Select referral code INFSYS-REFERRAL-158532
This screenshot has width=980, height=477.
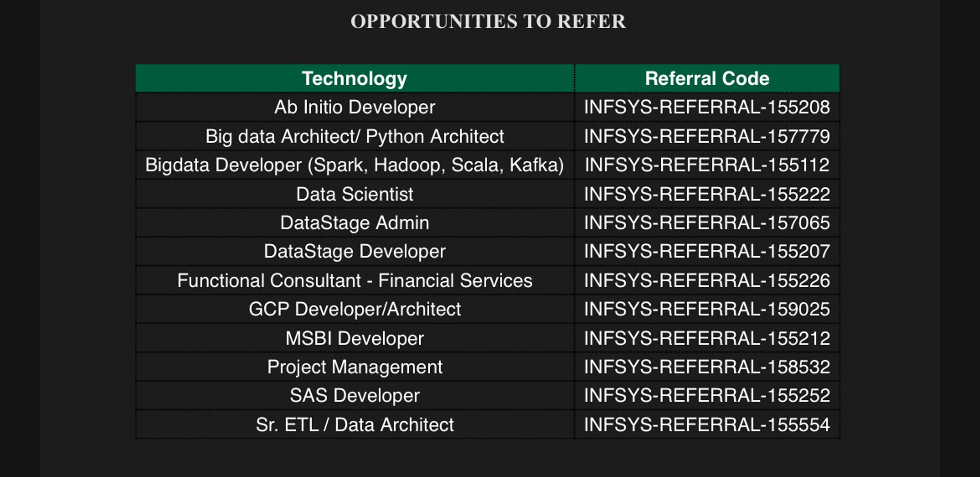707,367
